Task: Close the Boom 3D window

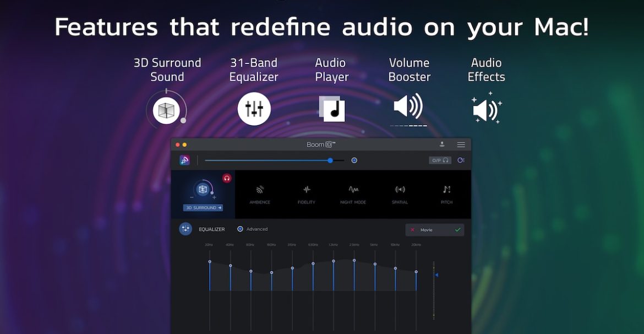Action: tap(178, 145)
